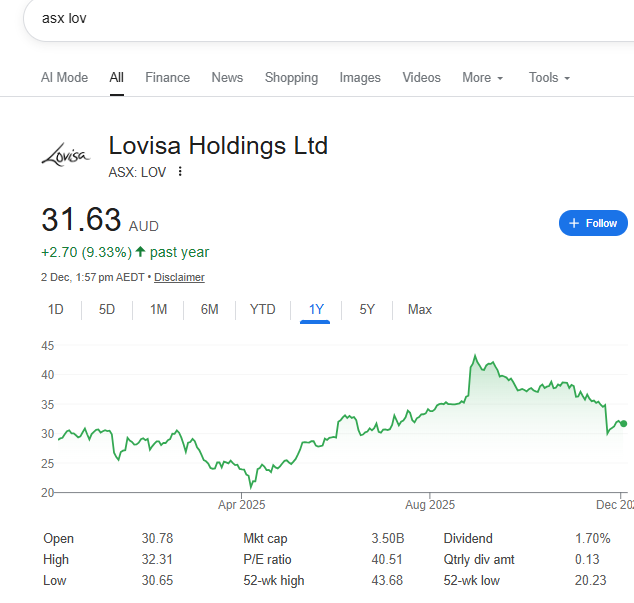Open the Videos tab
Image resolution: width=634 pixels, height=603 pixels.
coord(421,77)
